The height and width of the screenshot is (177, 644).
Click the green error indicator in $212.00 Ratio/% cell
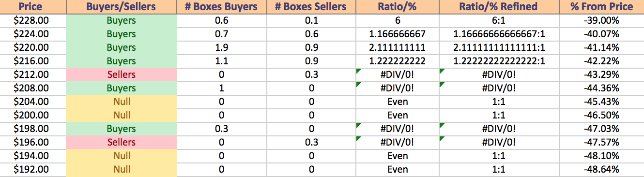pos(359,71)
